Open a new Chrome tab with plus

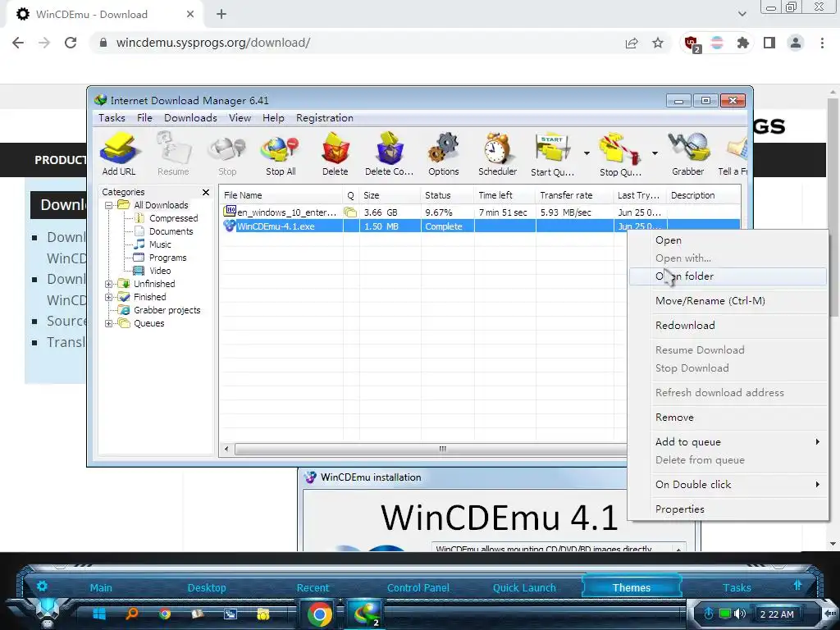click(221, 15)
